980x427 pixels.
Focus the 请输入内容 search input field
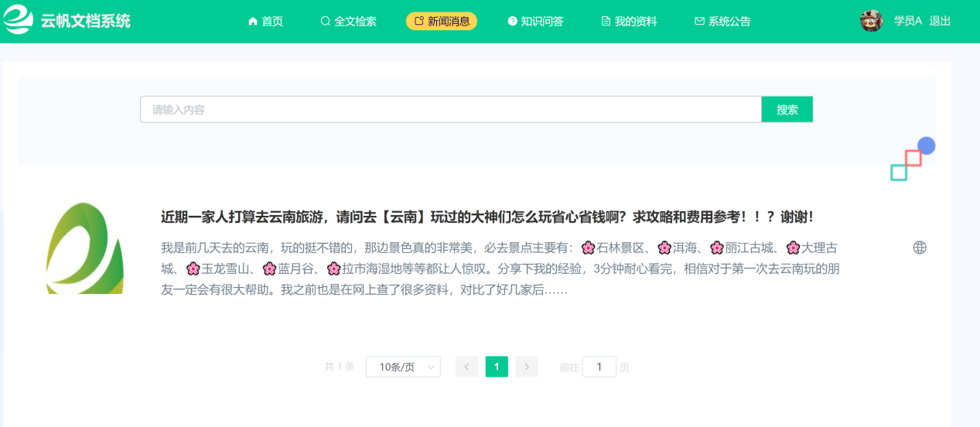(451, 110)
